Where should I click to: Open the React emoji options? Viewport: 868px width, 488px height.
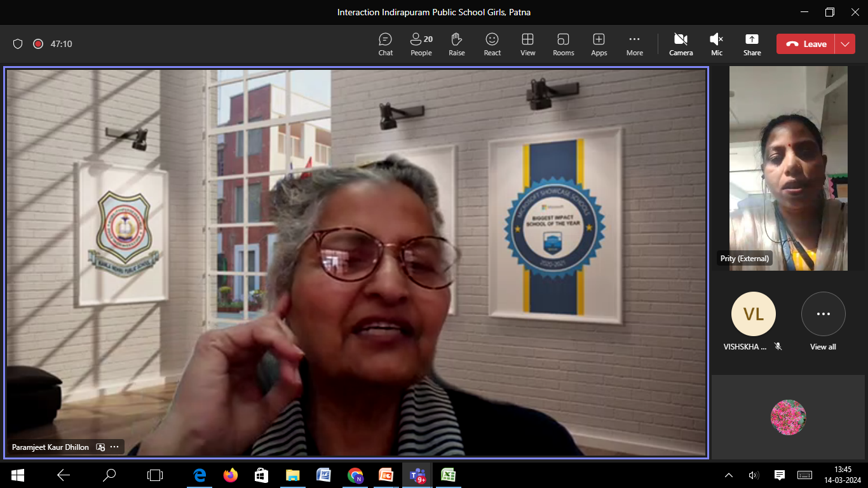tap(492, 44)
